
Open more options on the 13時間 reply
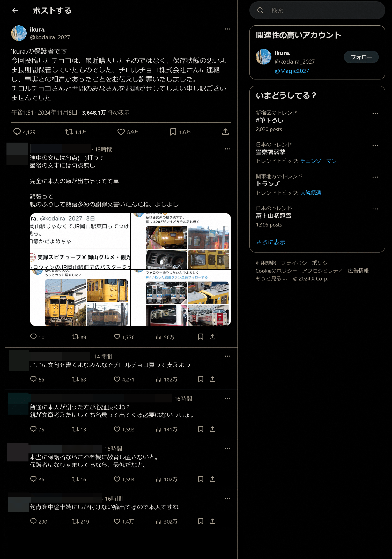click(x=227, y=149)
